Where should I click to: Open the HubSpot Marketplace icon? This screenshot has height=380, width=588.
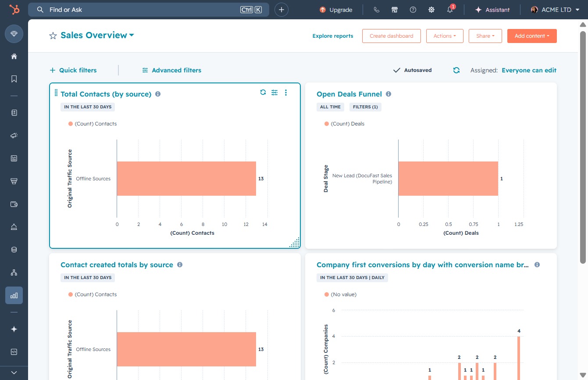(395, 10)
